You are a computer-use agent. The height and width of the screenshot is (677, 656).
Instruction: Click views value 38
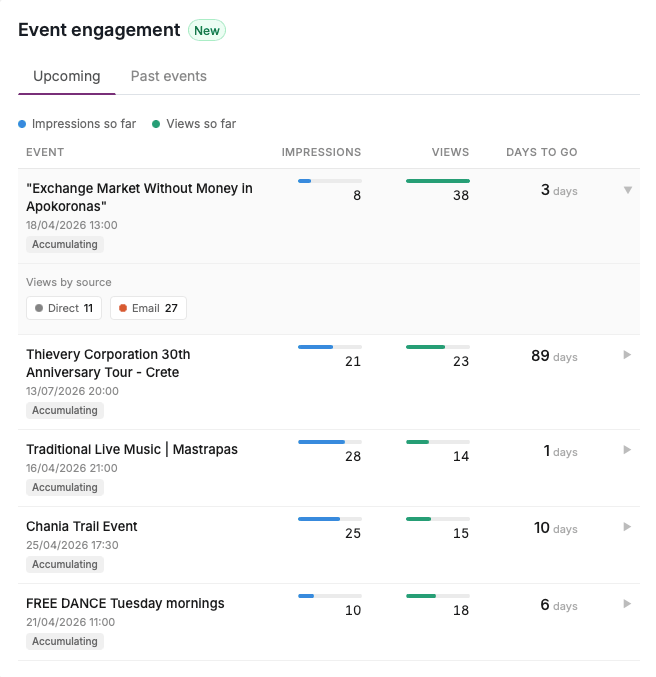pos(461,195)
